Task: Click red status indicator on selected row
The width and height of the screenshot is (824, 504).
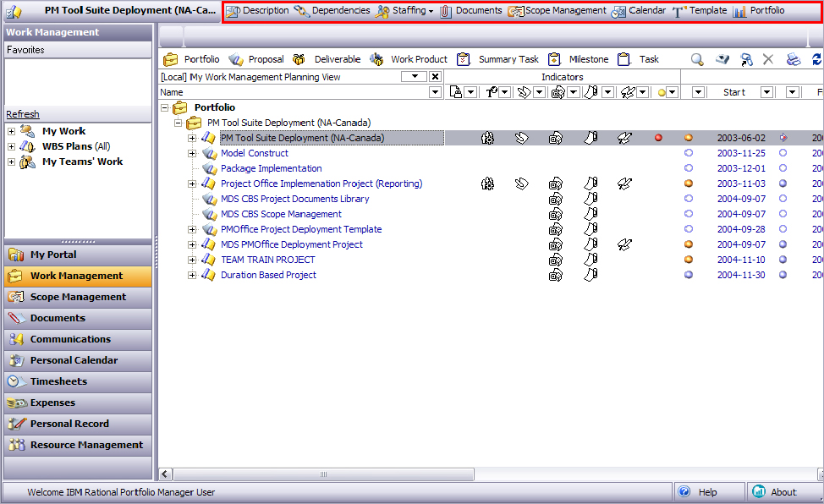Action: 658,138
